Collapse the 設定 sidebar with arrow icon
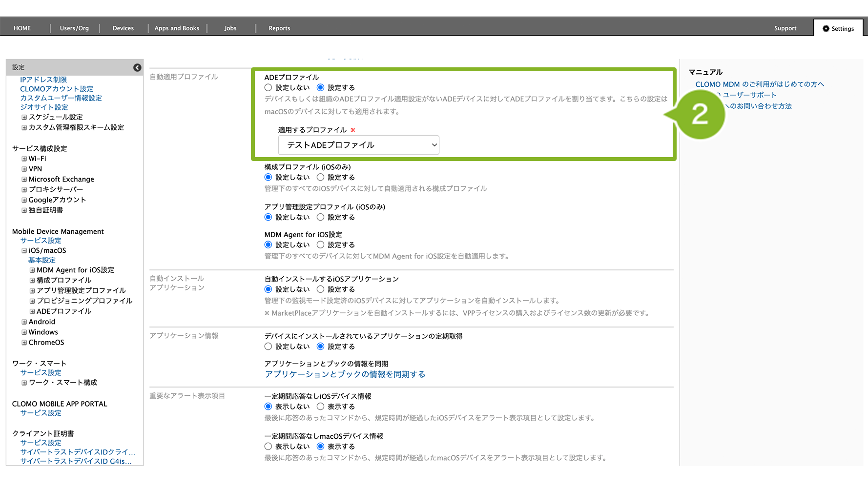Viewport: 868px width, 488px height. [137, 67]
